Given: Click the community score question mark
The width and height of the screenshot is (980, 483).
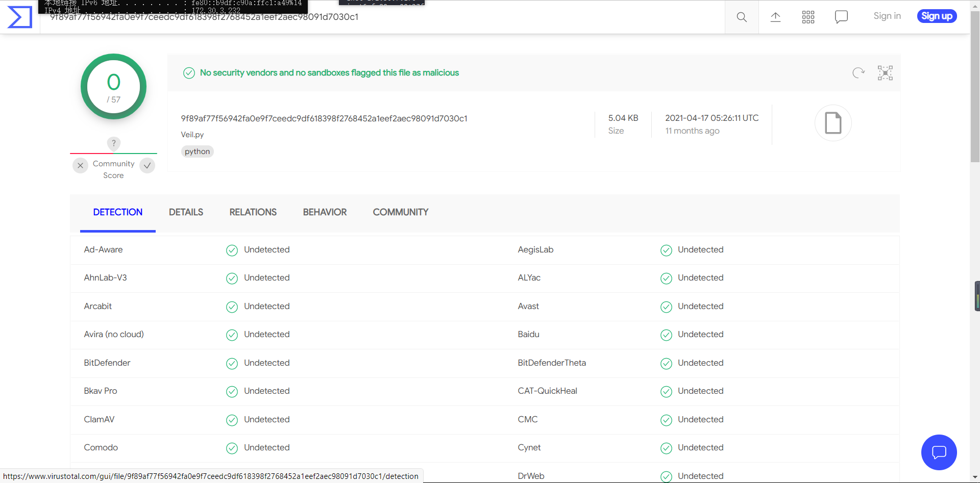Looking at the screenshot, I should pos(113,143).
